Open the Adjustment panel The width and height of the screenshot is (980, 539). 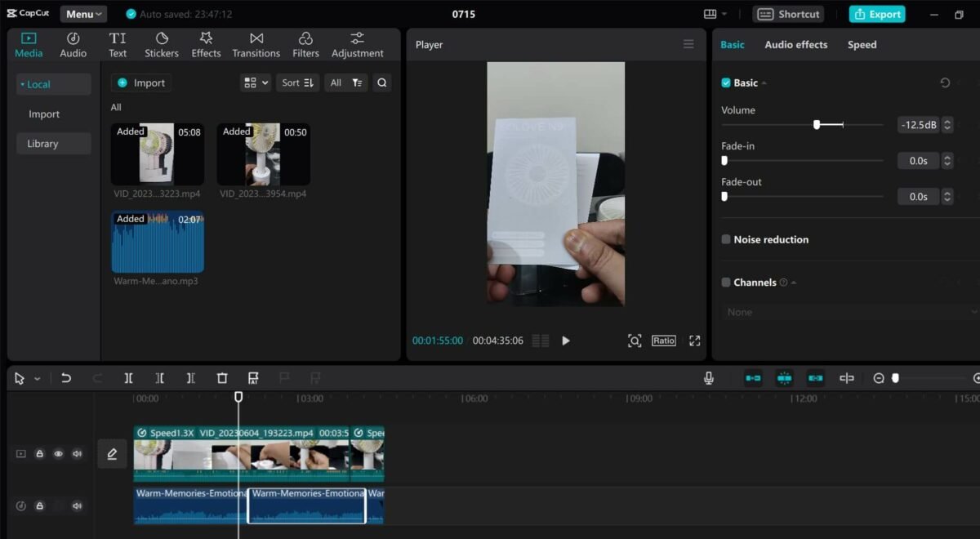point(357,44)
